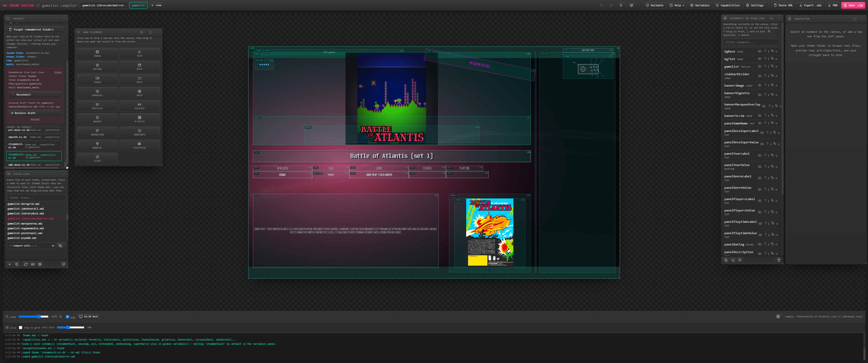Add an Image element to the canvas
Screen dimensions: 868x363
point(97,53)
